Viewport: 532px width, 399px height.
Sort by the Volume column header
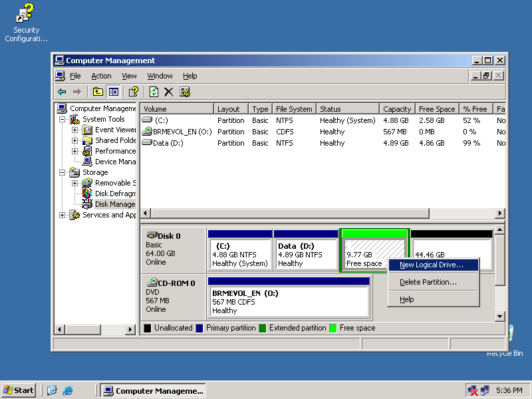pyautogui.click(x=177, y=109)
